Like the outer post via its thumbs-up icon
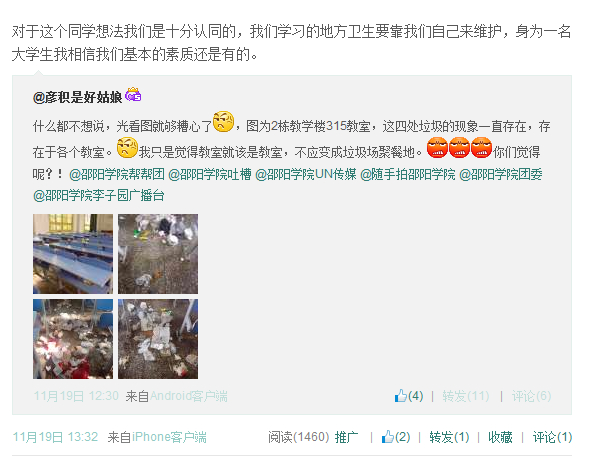The height and width of the screenshot is (456, 603). coord(388,437)
